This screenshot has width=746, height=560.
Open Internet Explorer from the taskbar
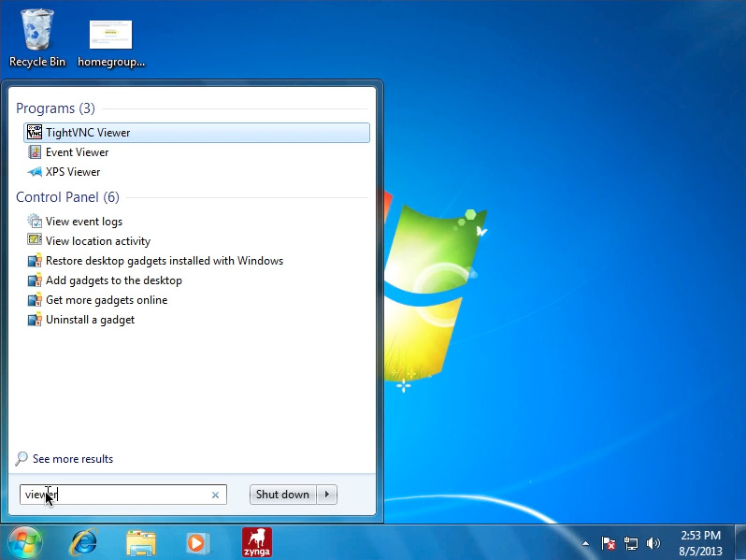(84, 542)
